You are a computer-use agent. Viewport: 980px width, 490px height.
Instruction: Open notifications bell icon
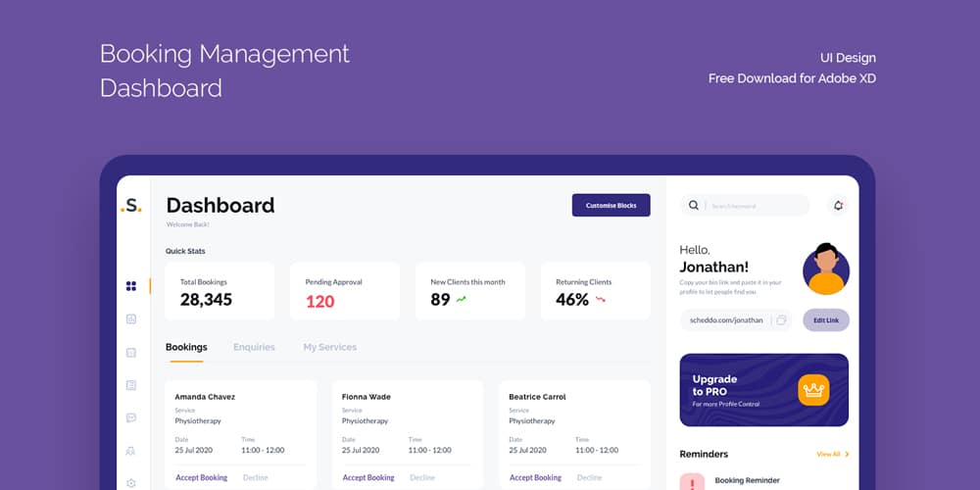point(838,205)
